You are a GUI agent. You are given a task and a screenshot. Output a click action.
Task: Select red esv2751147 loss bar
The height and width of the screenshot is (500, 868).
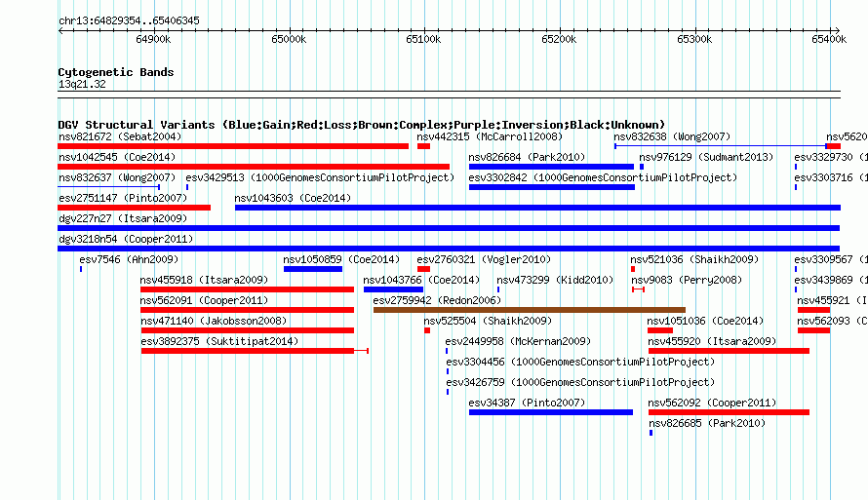(134, 208)
